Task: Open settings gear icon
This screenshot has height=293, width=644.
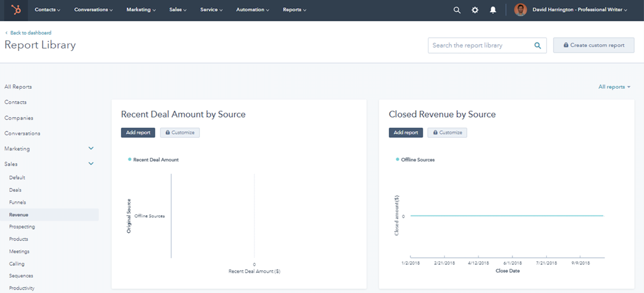Action: click(475, 10)
